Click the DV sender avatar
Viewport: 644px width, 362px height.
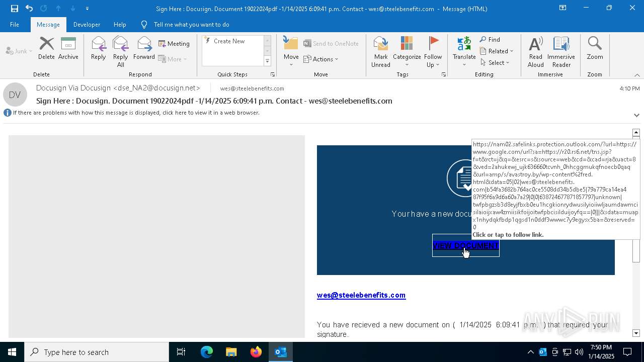pos(15,95)
